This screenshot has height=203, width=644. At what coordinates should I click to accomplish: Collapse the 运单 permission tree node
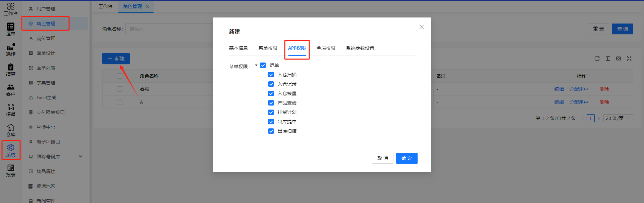coord(256,65)
